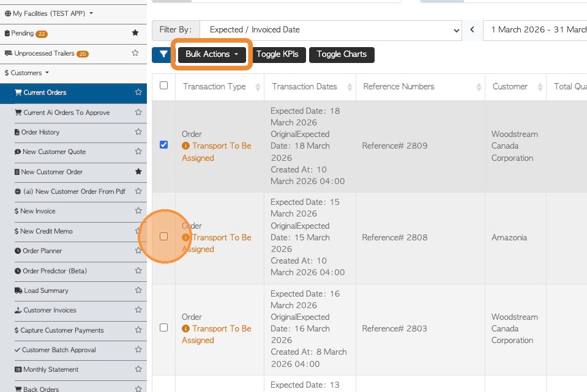
Task: Star the Unprocessed Trailers item
Action: (135, 53)
